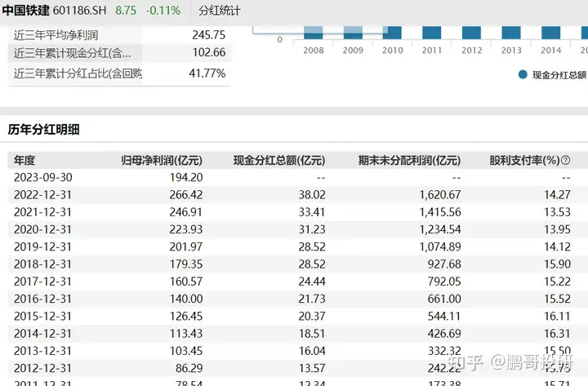Click net profit 140.00
The image size is (588, 386).
click(186, 299)
